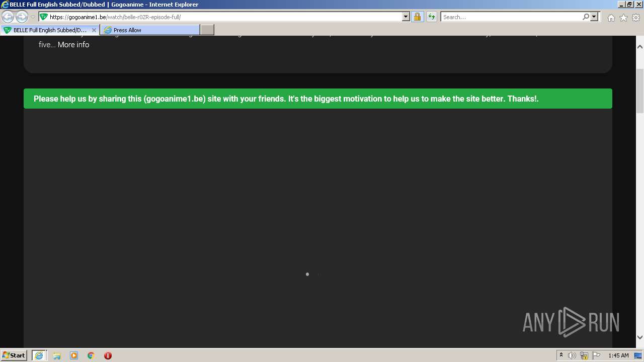Open the Windows Start menu
This screenshot has width=644, height=362.
point(14,355)
